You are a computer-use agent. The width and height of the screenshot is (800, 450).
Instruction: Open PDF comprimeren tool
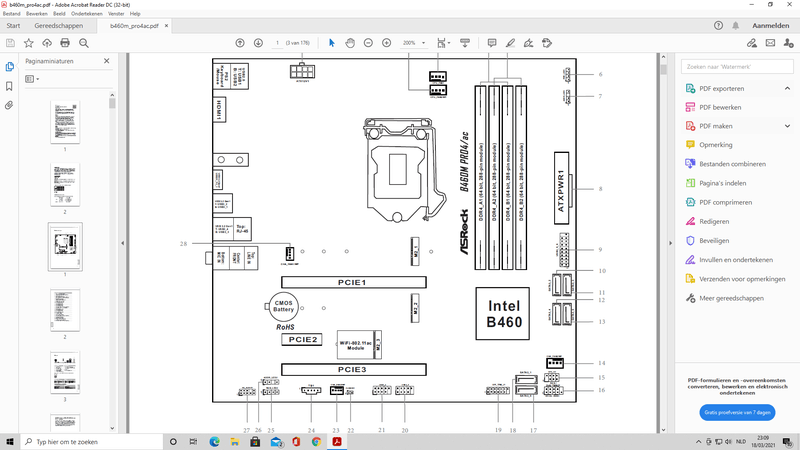click(x=726, y=203)
